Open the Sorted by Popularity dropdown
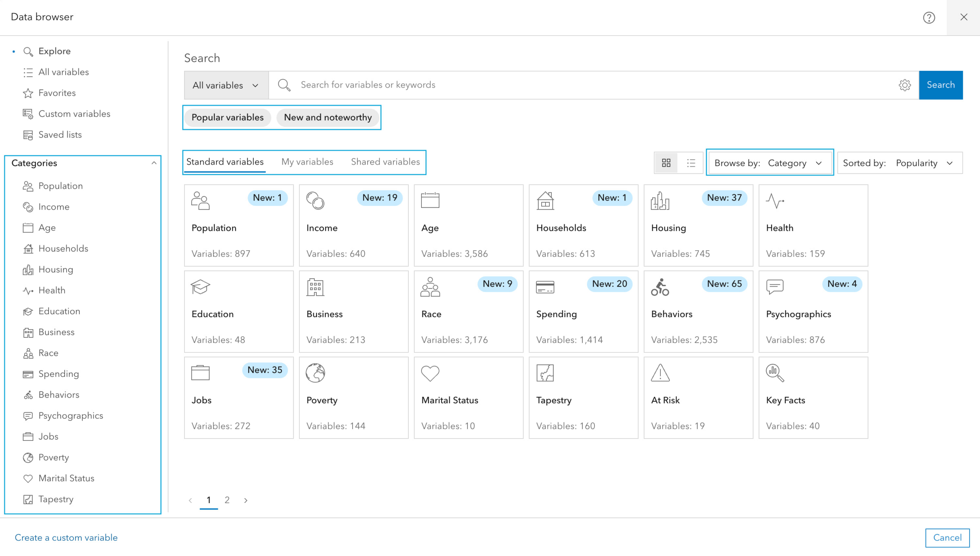The width and height of the screenshot is (980, 556). [x=899, y=163]
